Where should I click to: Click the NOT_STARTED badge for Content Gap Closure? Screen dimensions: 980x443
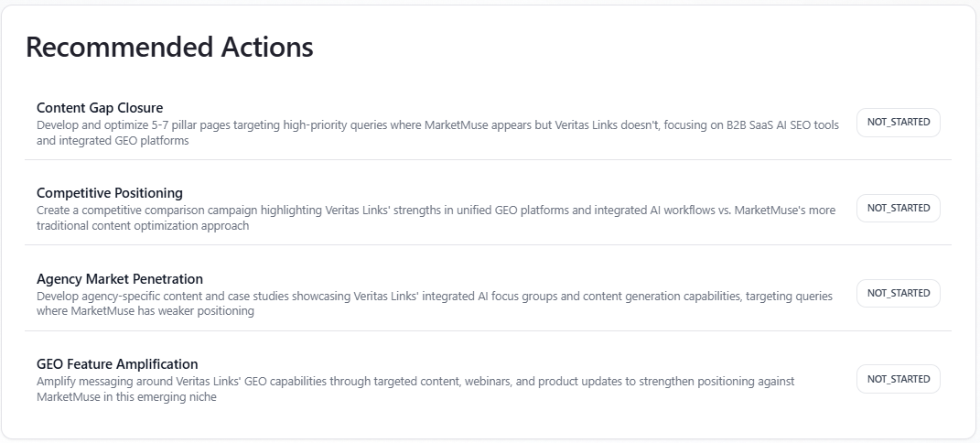coord(898,123)
